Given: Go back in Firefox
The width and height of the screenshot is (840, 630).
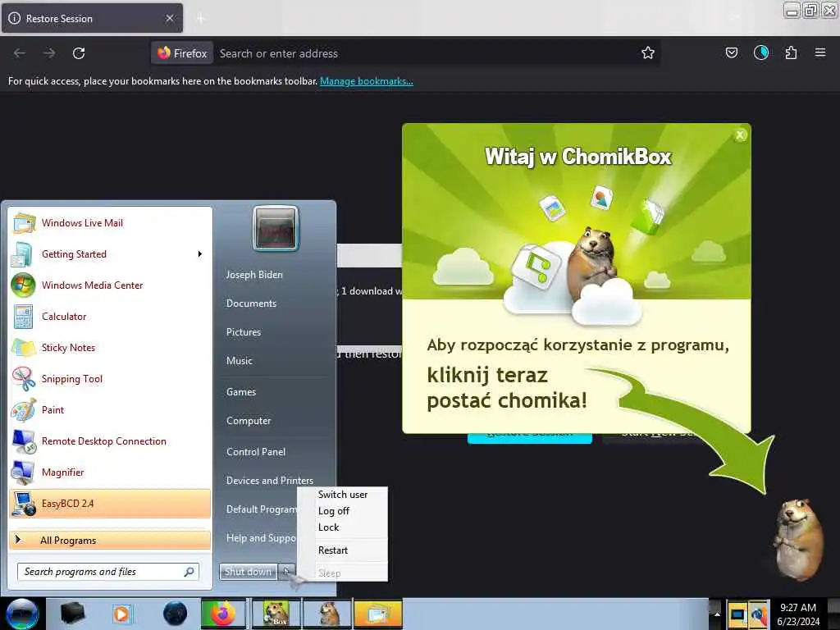Looking at the screenshot, I should click(20, 53).
